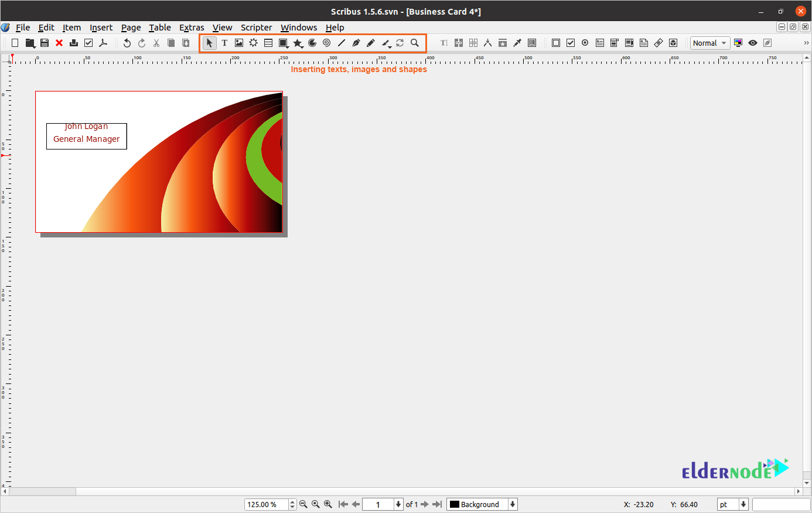Select the Eye Dropper tool

point(517,43)
